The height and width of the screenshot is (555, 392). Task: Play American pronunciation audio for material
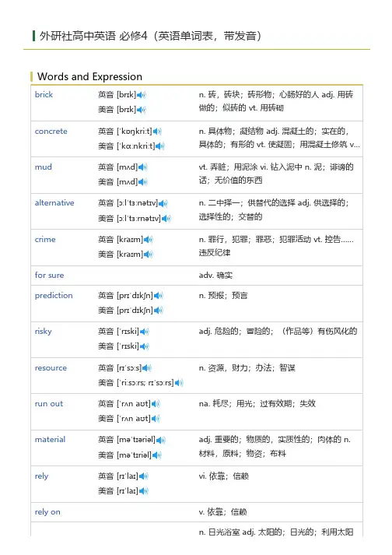[x=157, y=455]
